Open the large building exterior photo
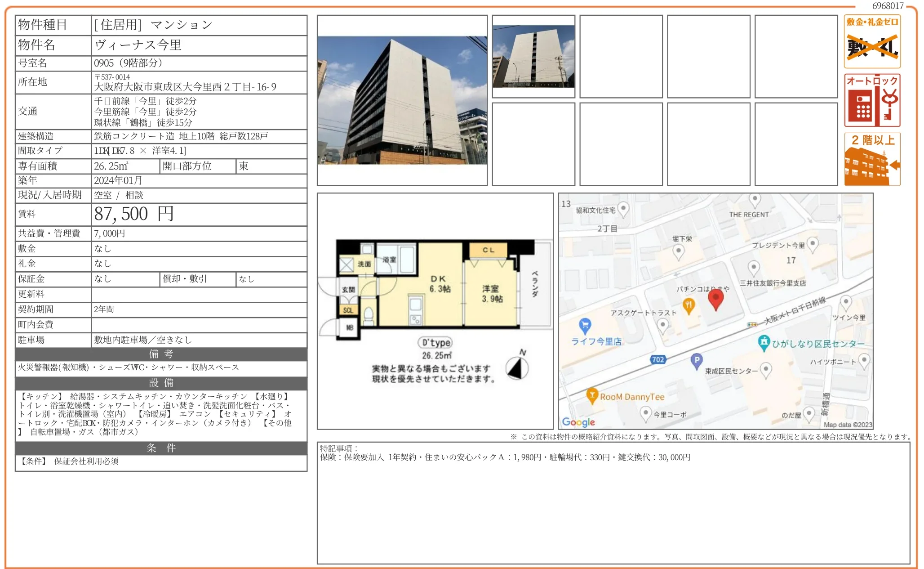The height and width of the screenshot is (569, 924). (x=402, y=100)
